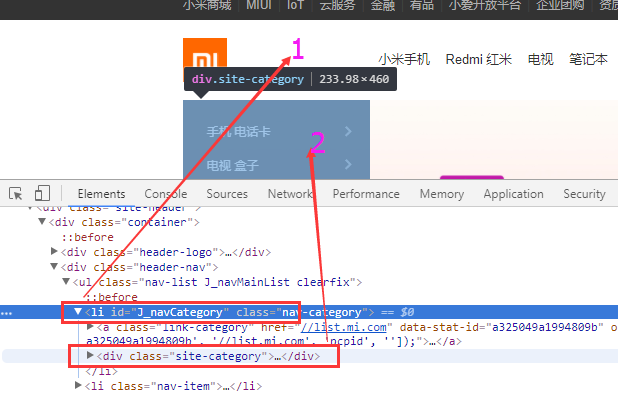Viewport: 618px width, 393px height.
Task: Click chevron arrow beside 电视 盒子
Action: 348,164
